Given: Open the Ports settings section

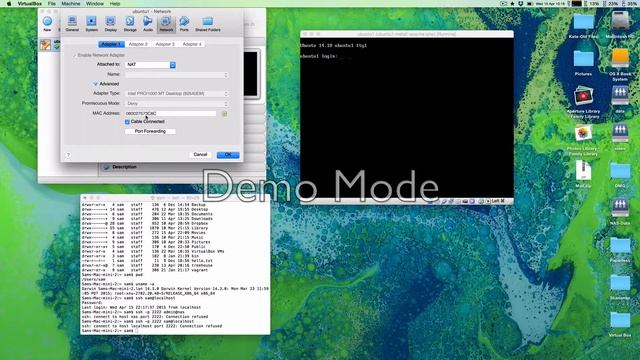Looking at the screenshot, I should (184, 24).
